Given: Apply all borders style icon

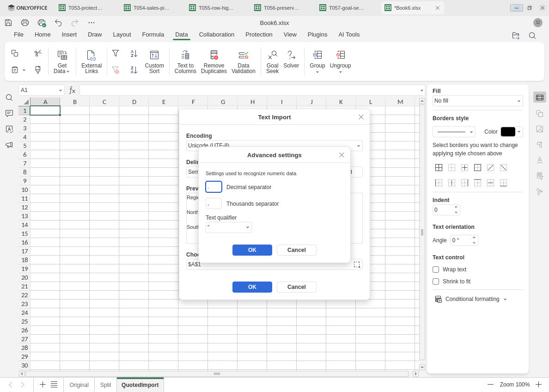Looking at the screenshot, I should tap(439, 168).
